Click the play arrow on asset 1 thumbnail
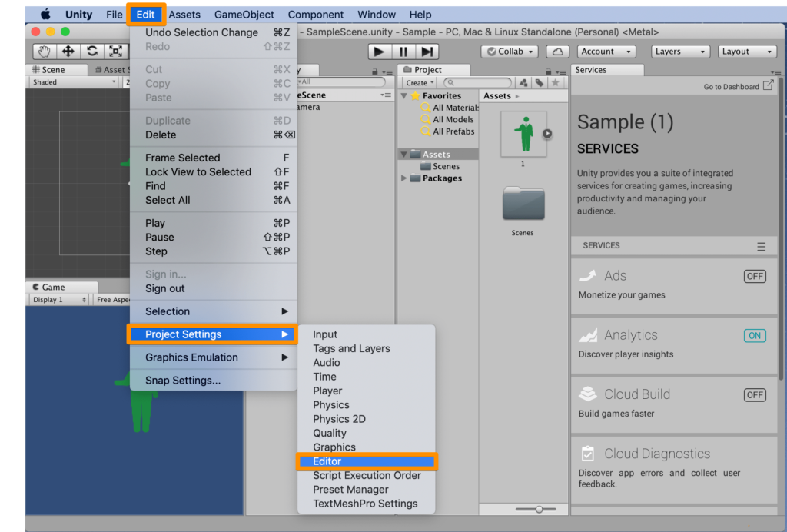The height and width of the screenshot is (532, 787). [x=547, y=134]
